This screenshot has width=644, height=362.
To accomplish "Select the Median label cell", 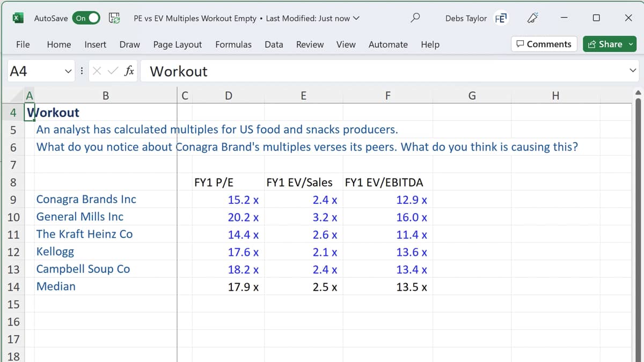I will tap(106, 286).
